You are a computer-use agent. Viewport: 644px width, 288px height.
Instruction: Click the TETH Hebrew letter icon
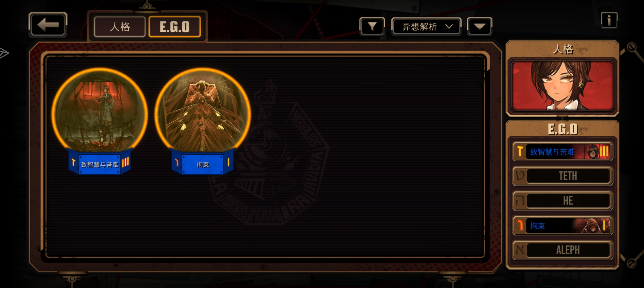coord(520,176)
